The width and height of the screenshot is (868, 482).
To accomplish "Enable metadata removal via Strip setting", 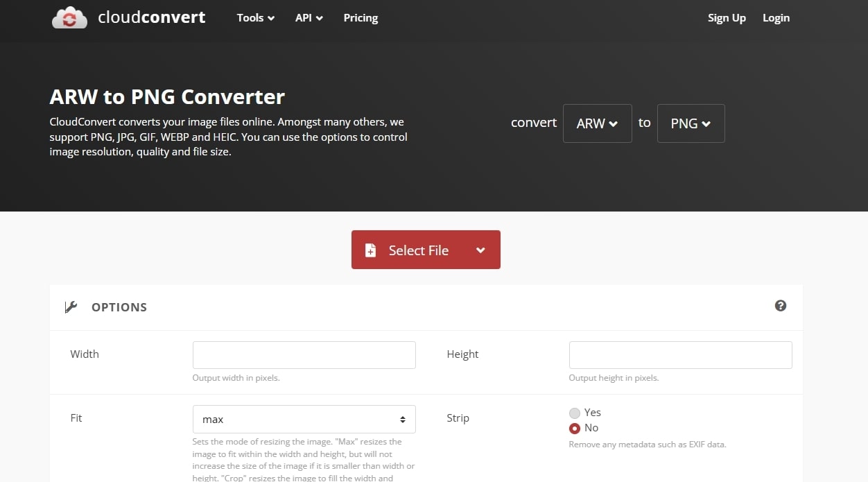I will point(575,412).
